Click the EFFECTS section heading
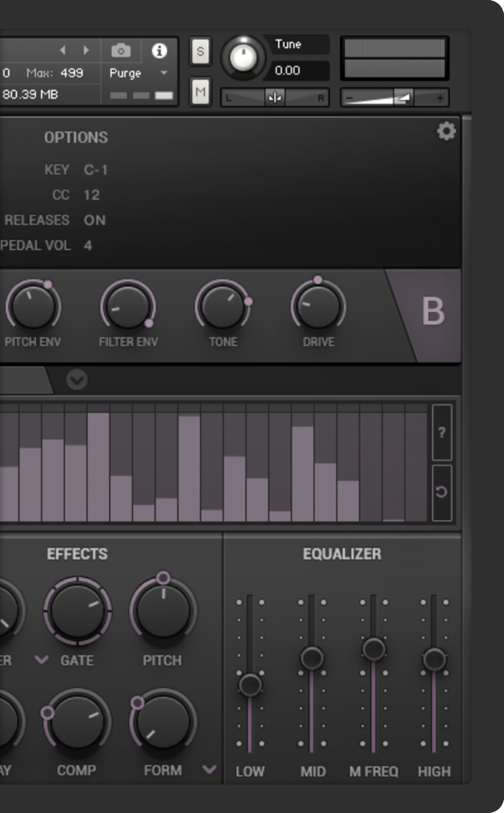This screenshot has height=813, width=504. [77, 554]
